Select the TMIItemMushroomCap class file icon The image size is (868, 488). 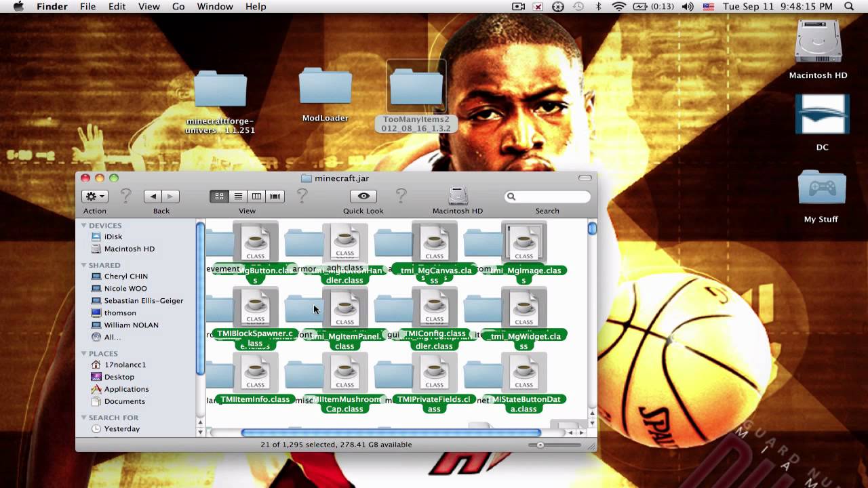coord(344,373)
